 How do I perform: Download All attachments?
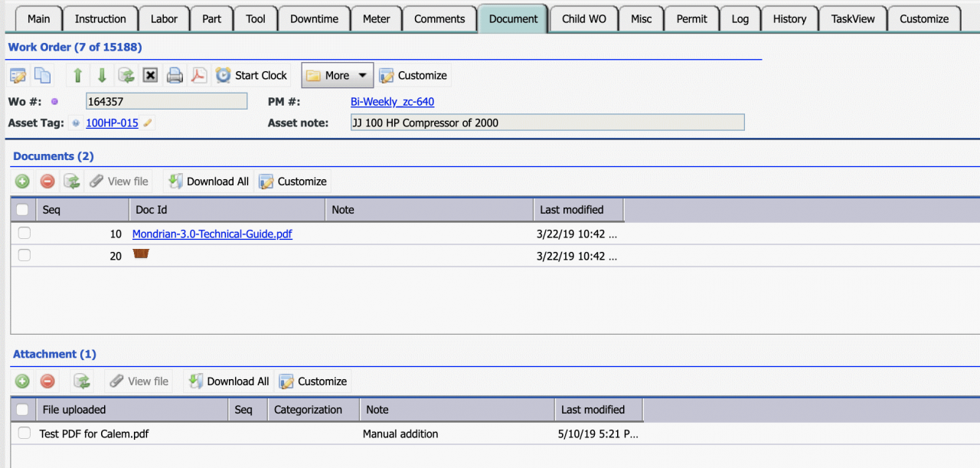point(228,381)
